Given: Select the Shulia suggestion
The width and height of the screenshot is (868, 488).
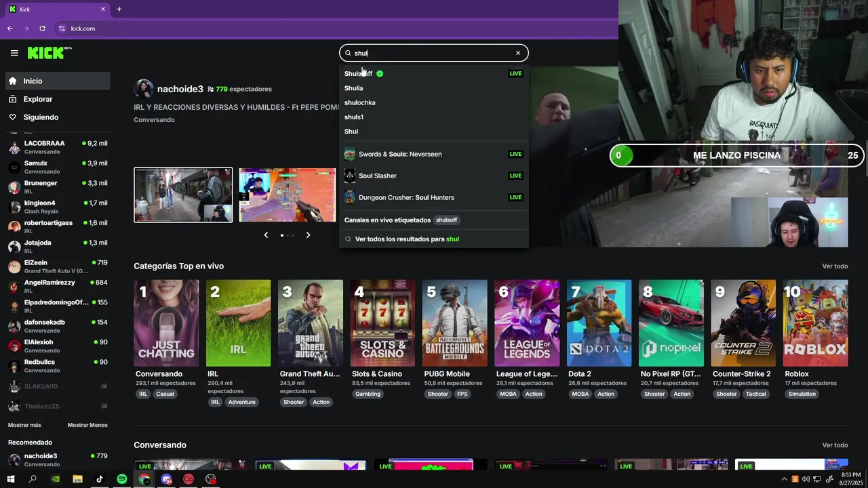Looking at the screenshot, I should click(x=433, y=88).
